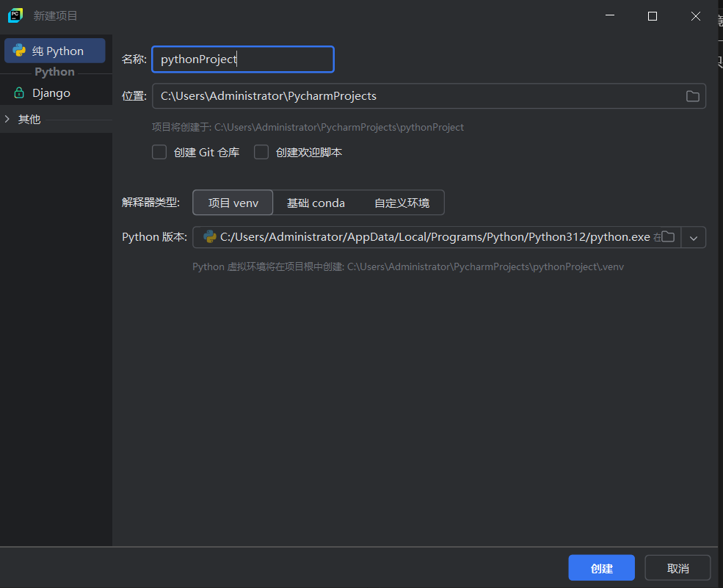Screen dimensions: 723x588
Task: Enable the 创建 Git 仓库 checkbox
Action: pos(159,152)
